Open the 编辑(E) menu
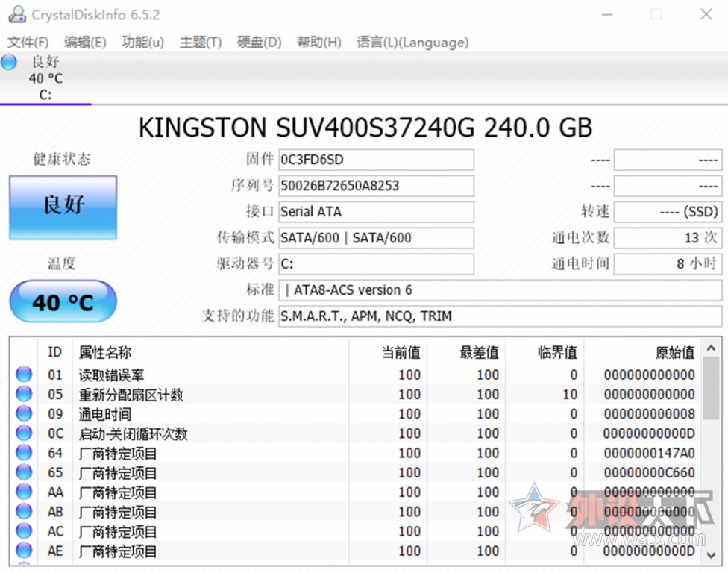 (85, 43)
